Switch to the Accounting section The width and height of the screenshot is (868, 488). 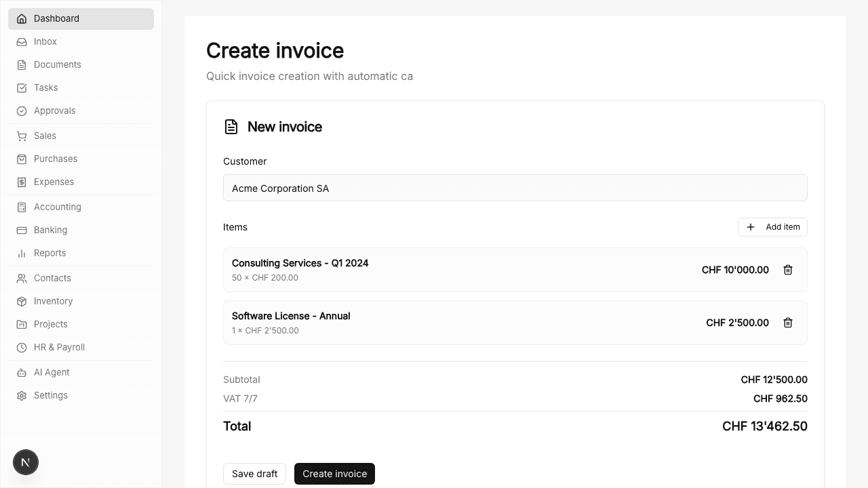(21, 207)
